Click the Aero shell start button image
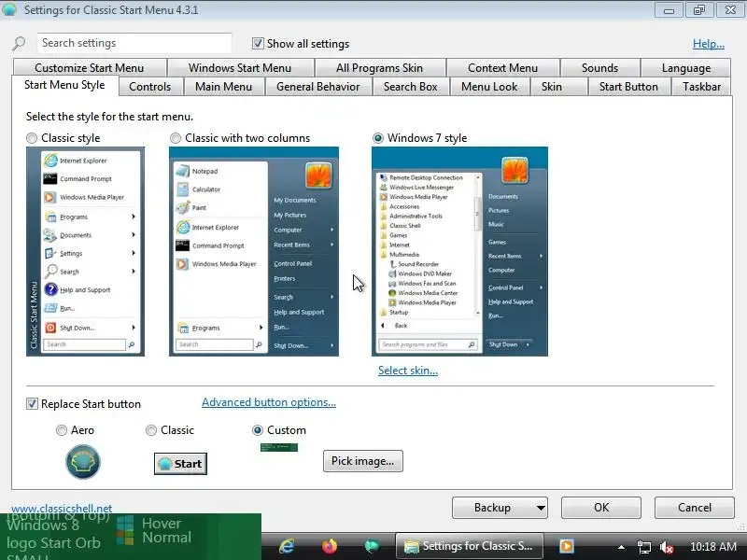Screen dimensions: 747x560 click(x=83, y=461)
